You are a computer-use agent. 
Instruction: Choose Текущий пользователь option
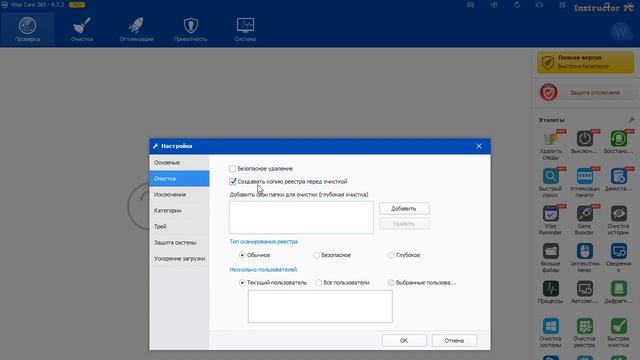[242, 282]
